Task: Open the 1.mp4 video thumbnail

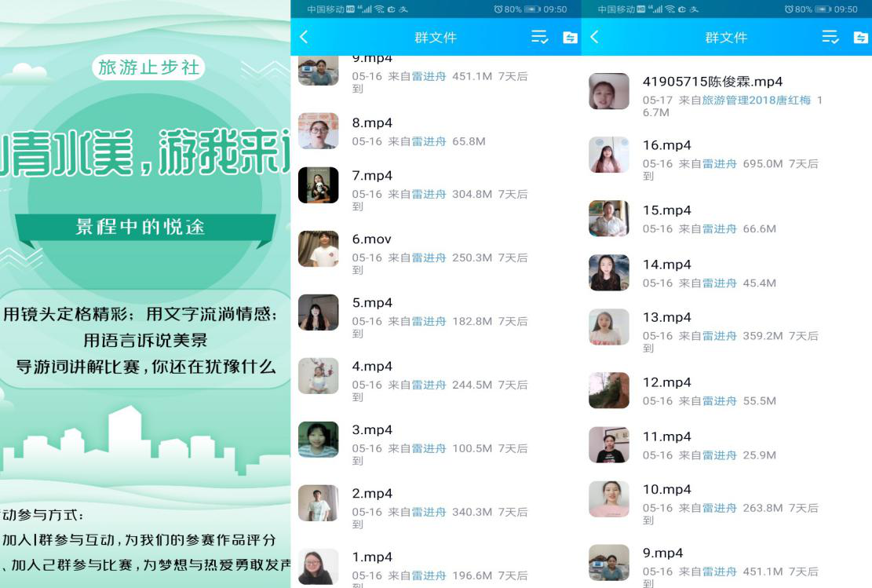Action: pyautogui.click(x=318, y=566)
